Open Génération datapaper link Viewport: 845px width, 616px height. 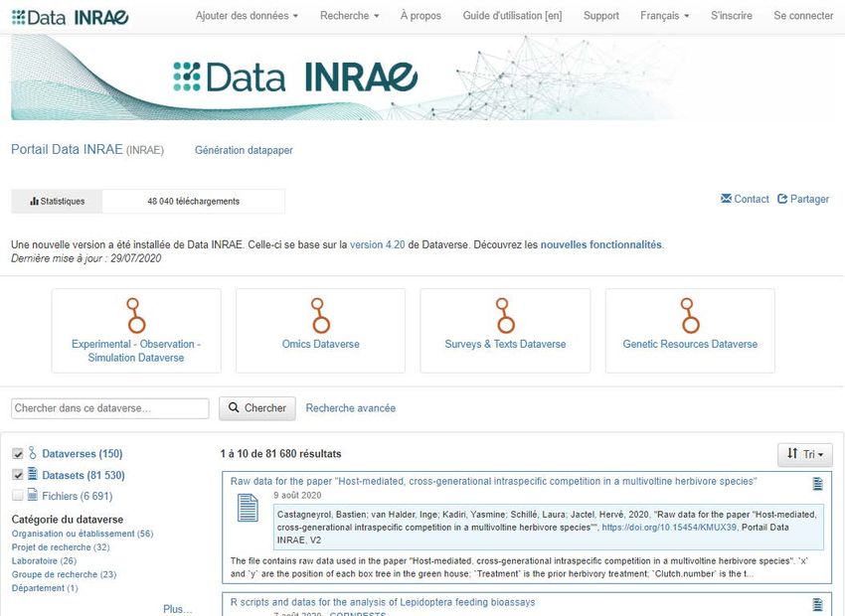pos(244,150)
